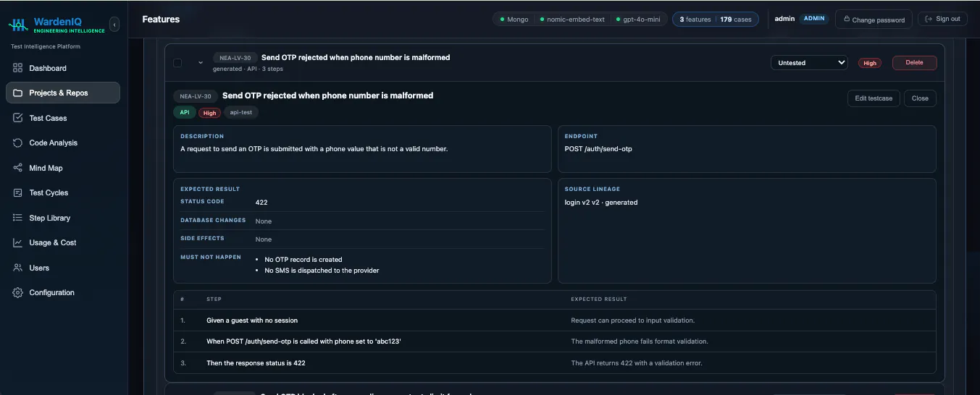Click 'The malformed phone fails format validation.'
980x395 pixels.
click(x=640, y=341)
